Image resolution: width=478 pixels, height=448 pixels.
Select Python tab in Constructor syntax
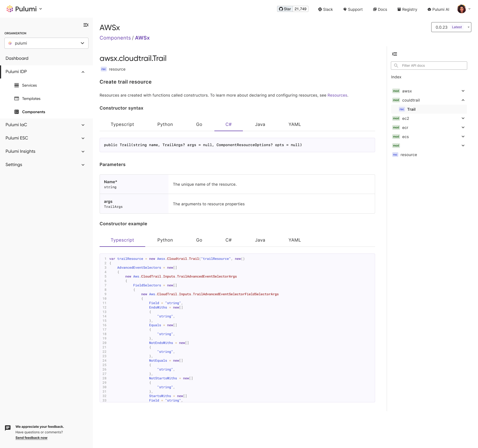165,125
